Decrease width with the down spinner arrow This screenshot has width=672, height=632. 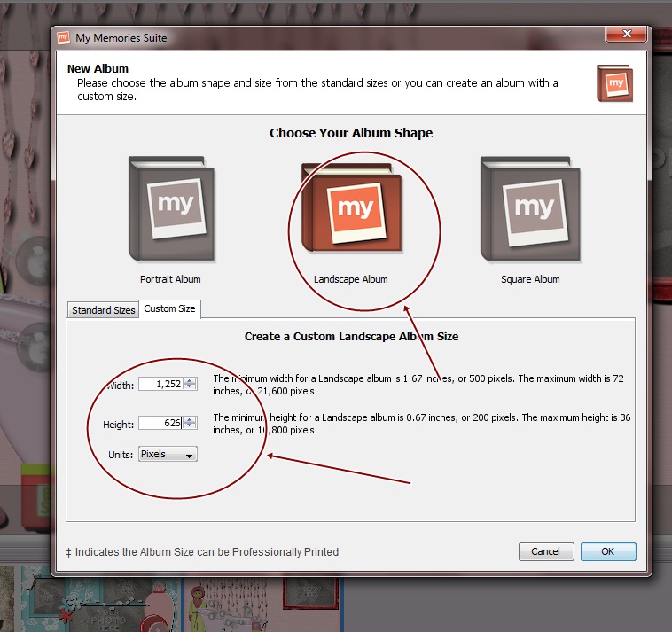(191, 387)
